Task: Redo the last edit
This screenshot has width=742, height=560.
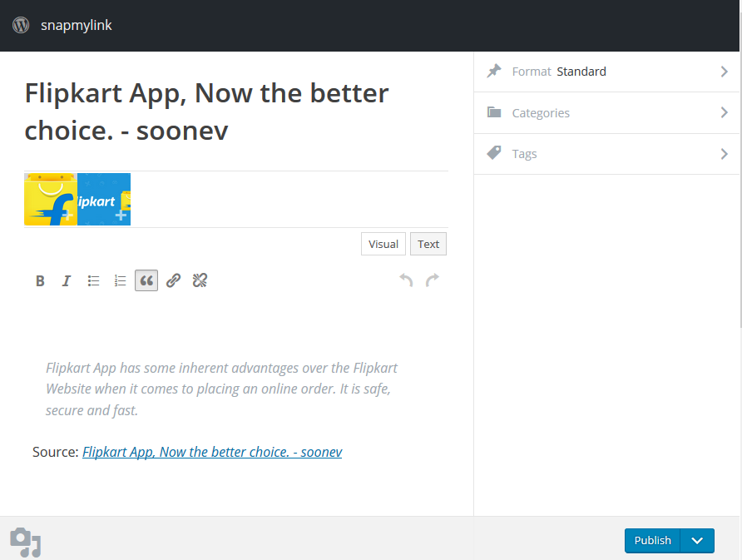Action: click(432, 280)
